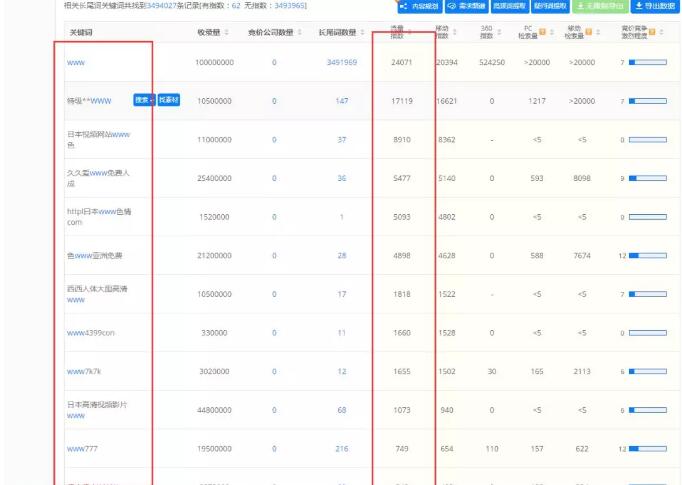Sort by 360指数 column arrows
This screenshot has height=485, width=682.
(x=499, y=32)
